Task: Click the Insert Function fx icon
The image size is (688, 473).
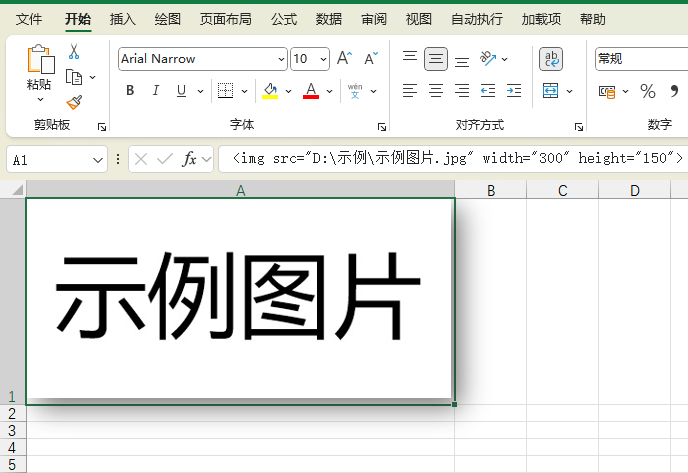Action: [x=189, y=159]
